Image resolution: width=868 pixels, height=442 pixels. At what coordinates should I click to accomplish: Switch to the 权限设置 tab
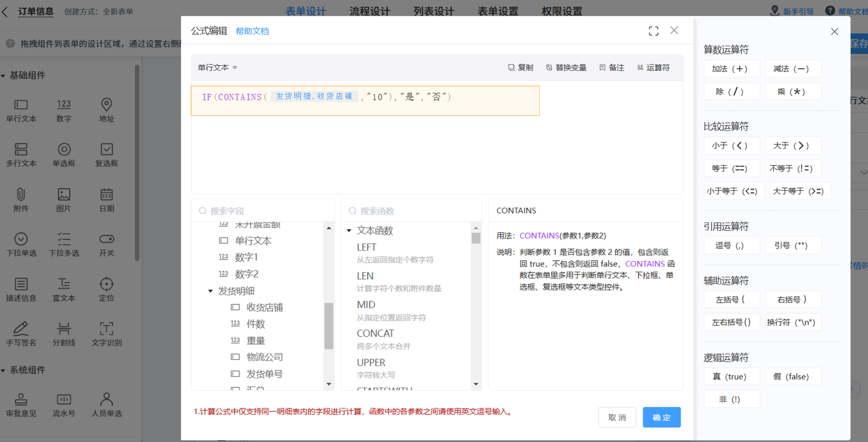(562, 12)
